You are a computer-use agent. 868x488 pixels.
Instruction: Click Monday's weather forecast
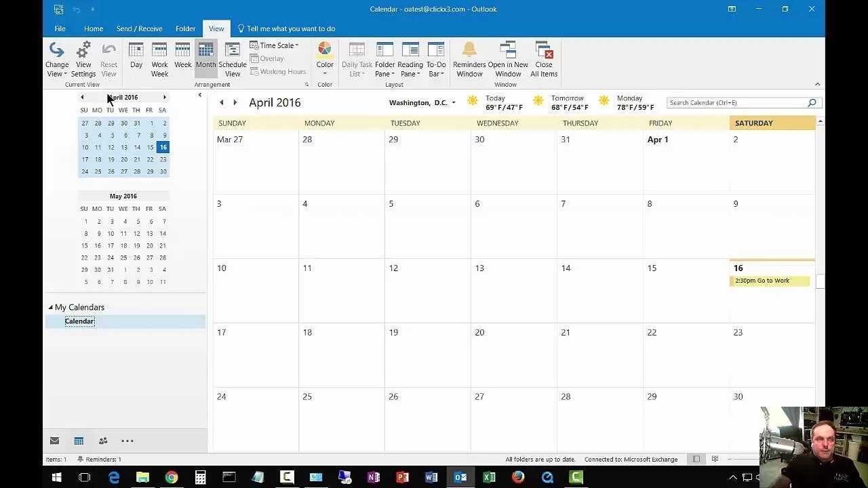[x=628, y=102]
